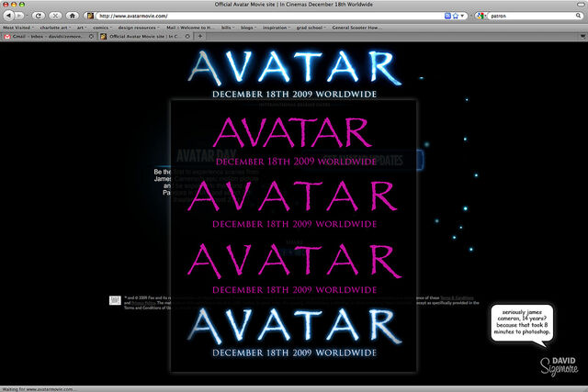Expand the 'blogs' bookmarks folder

tap(248, 28)
